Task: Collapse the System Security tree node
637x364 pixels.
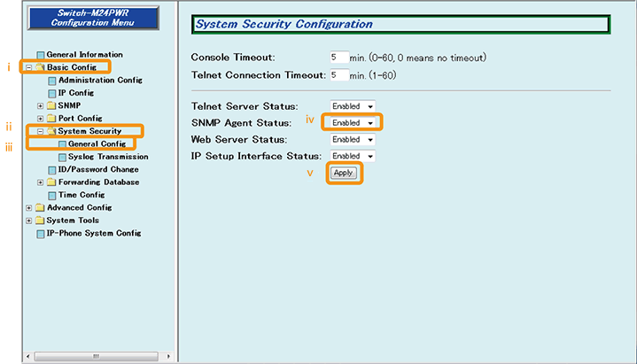Action: pyautogui.click(x=40, y=131)
